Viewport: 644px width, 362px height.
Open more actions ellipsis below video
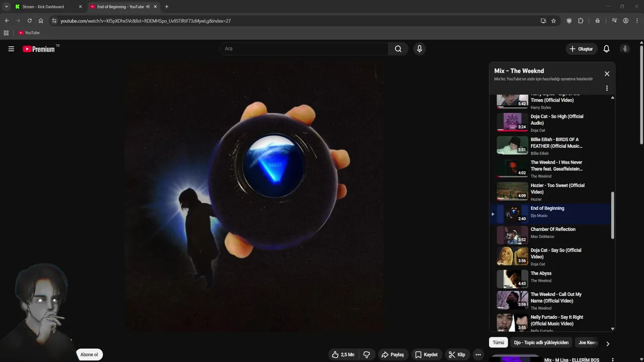pyautogui.click(x=478, y=354)
